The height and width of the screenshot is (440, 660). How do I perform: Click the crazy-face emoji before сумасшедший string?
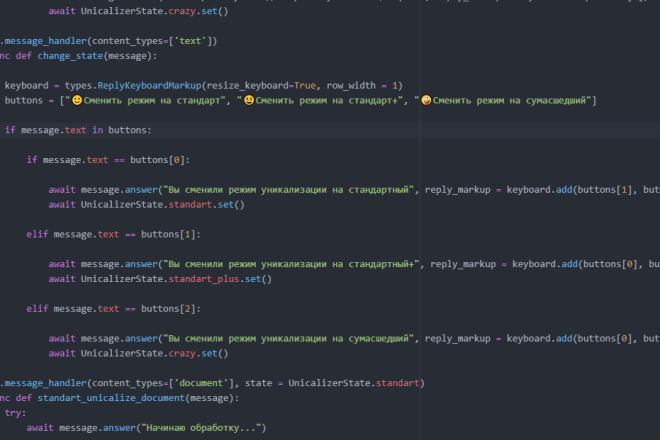426,100
